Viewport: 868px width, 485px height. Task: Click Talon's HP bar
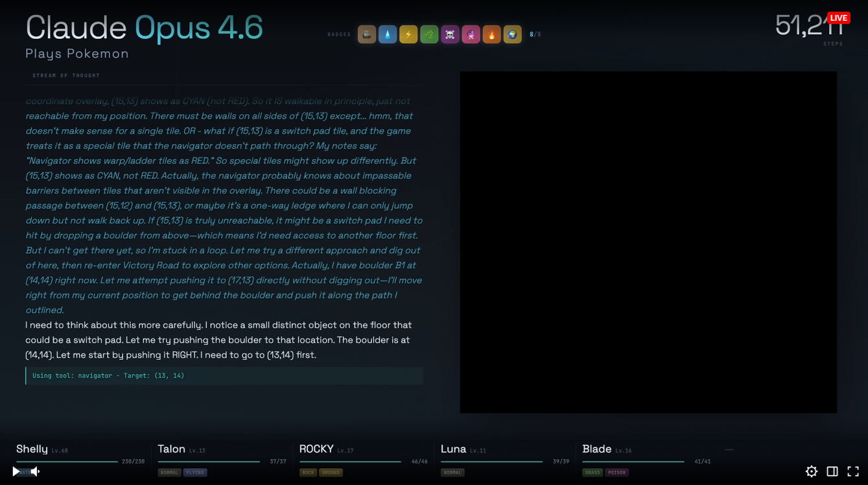click(209, 462)
